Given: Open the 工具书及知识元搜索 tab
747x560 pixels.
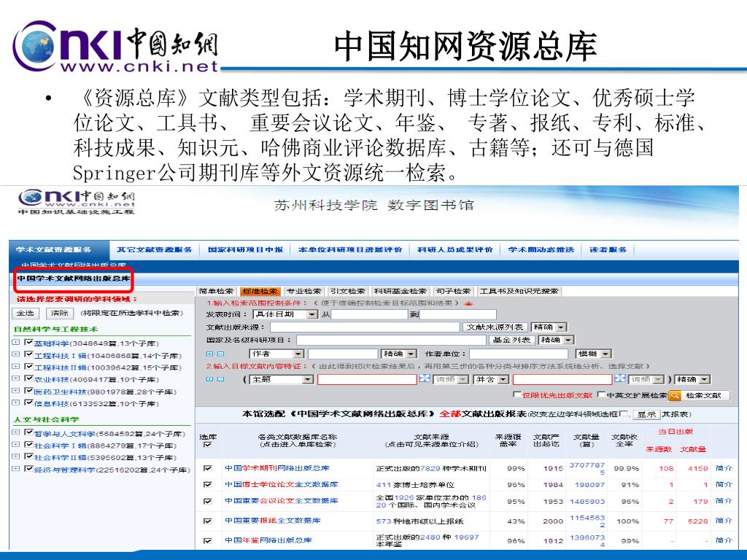Looking at the screenshot, I should pos(519,291).
